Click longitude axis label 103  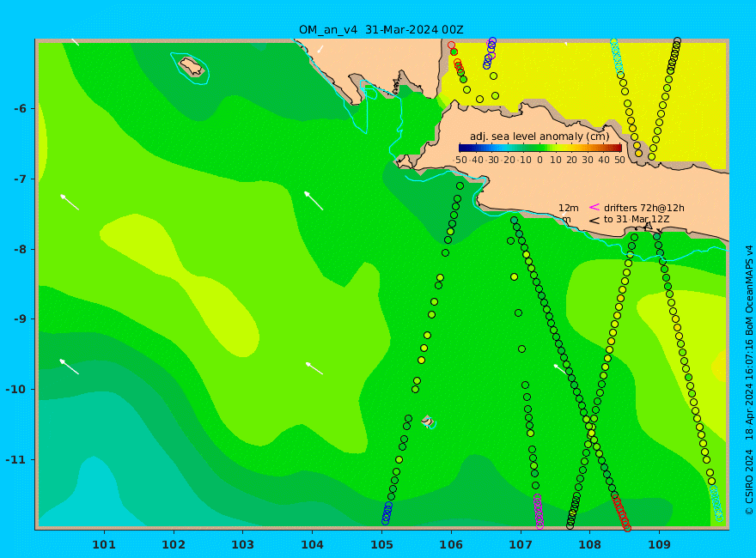(x=243, y=544)
